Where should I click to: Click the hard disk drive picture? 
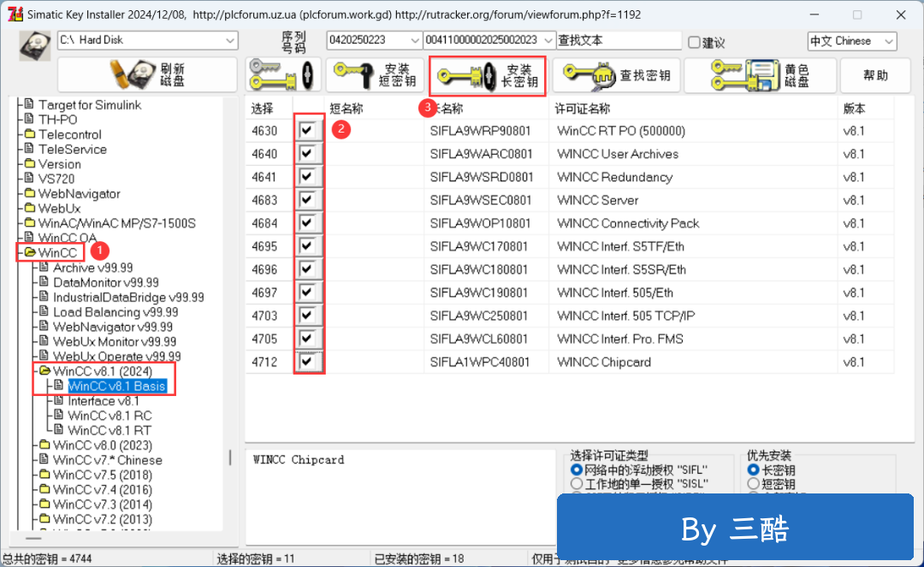tap(35, 45)
